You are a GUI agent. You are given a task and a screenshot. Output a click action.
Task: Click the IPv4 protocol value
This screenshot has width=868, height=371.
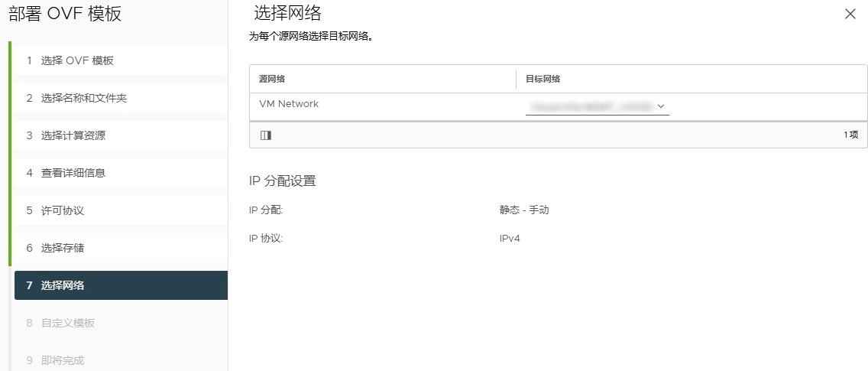point(510,239)
